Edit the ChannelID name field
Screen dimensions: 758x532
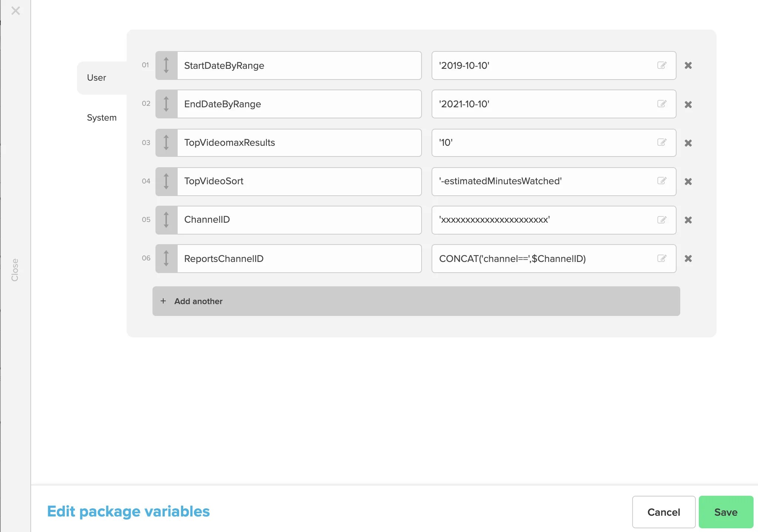[x=299, y=220]
